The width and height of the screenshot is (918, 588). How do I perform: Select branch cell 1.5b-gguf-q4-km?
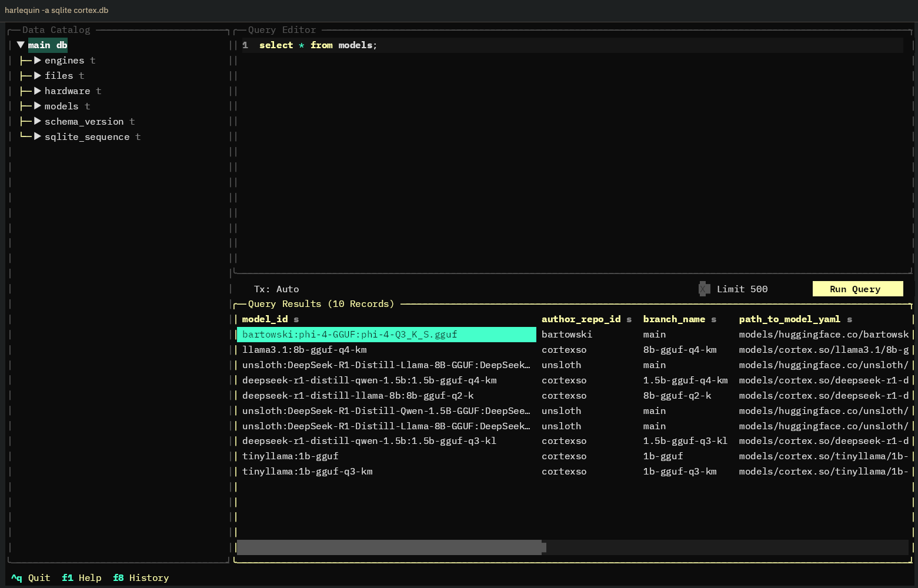click(x=685, y=380)
